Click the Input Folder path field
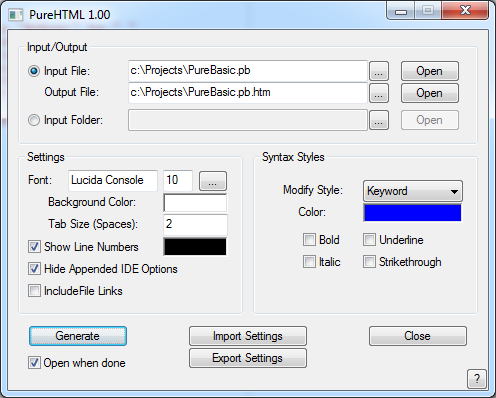This screenshot has height=398, width=496. [x=248, y=120]
